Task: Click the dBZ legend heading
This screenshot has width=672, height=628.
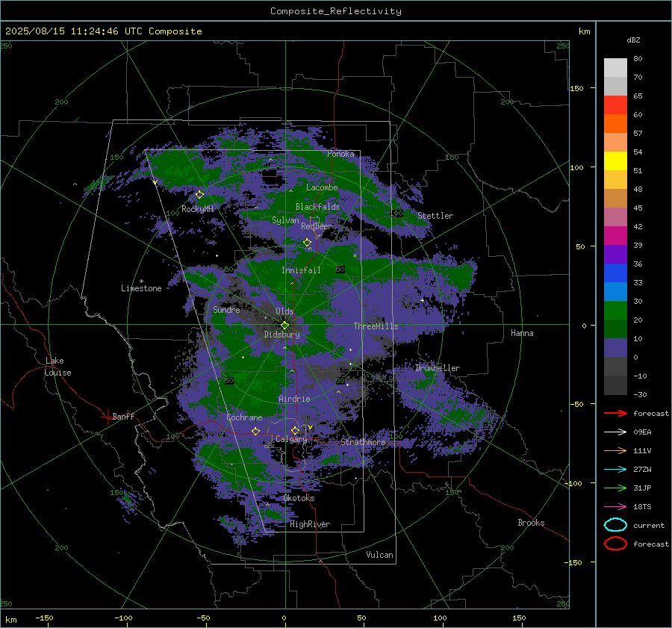Action: click(633, 40)
